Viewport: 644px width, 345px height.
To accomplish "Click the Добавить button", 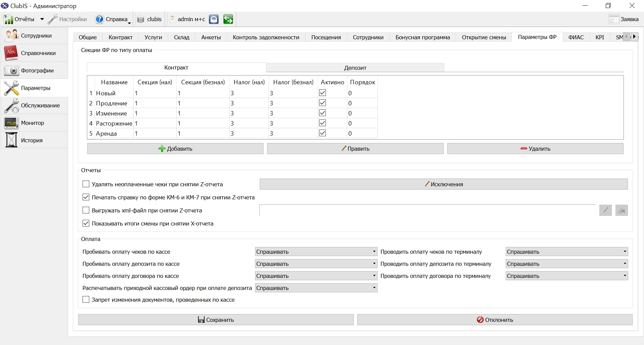I will 175,148.
